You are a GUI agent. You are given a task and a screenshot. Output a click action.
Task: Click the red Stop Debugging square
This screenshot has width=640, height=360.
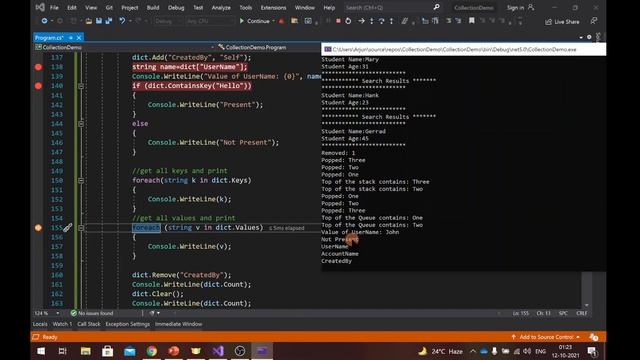click(338, 21)
